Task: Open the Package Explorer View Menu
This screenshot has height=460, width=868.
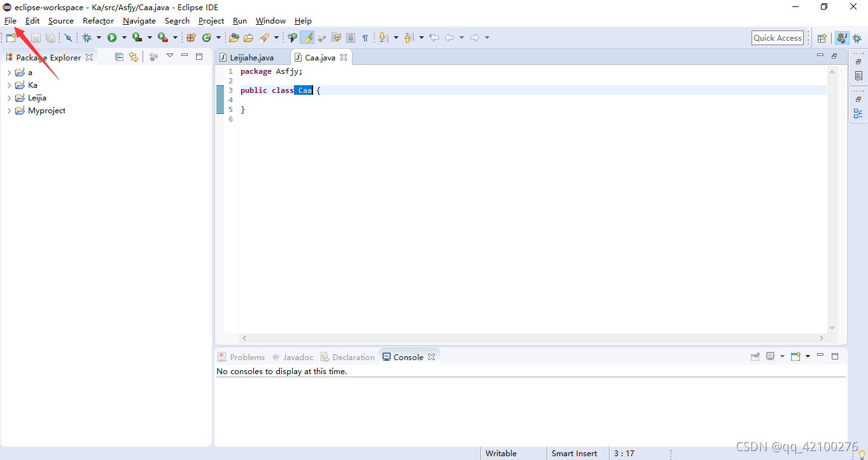Action: click(x=170, y=56)
